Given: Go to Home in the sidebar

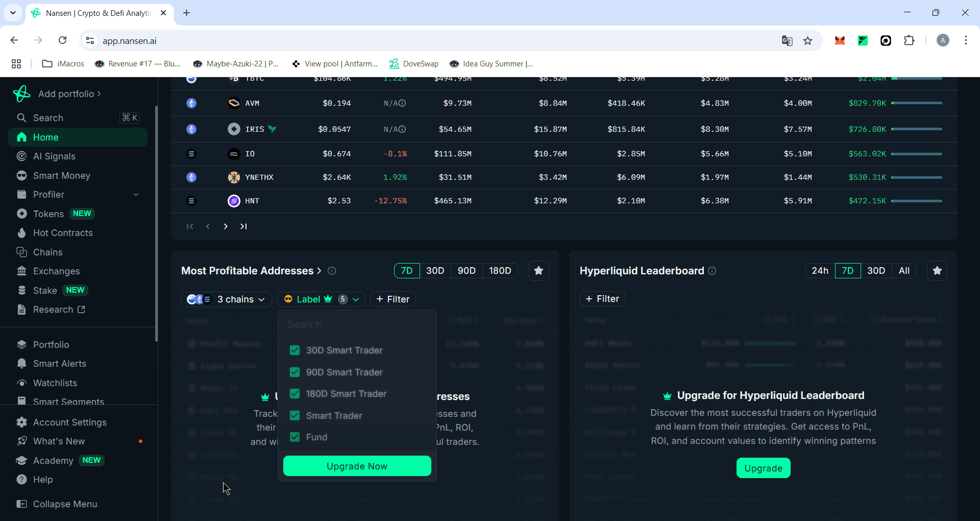Looking at the screenshot, I should point(78,137).
